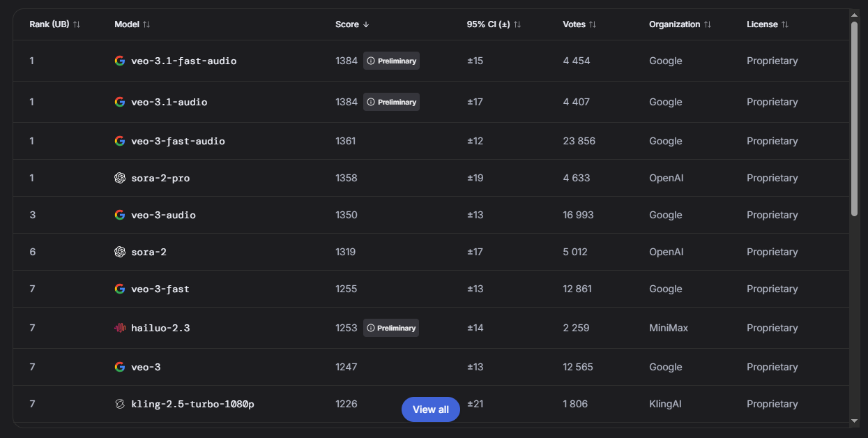Click the vertical scrollbar thumb
Viewport: 868px width, 438px height.
coord(855,119)
